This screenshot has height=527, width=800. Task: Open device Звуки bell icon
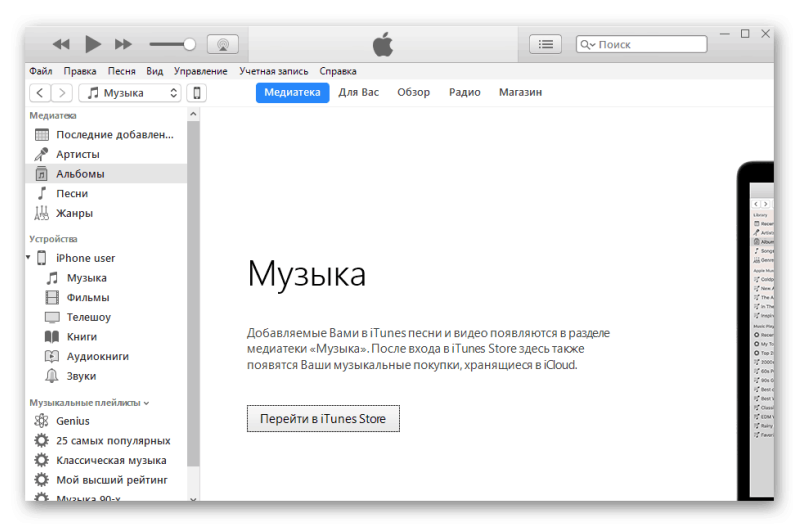point(52,376)
